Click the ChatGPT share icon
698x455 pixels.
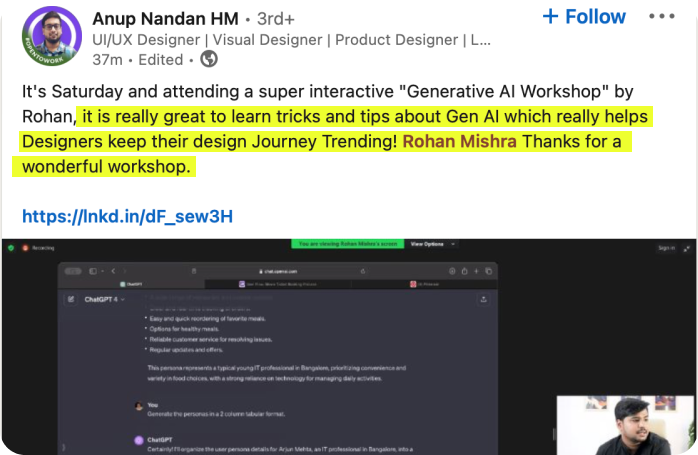coord(483,299)
